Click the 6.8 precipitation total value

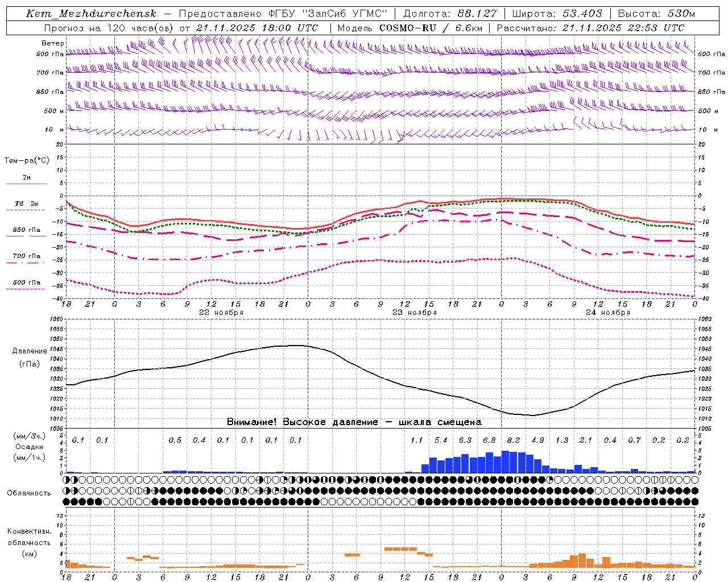click(x=489, y=440)
